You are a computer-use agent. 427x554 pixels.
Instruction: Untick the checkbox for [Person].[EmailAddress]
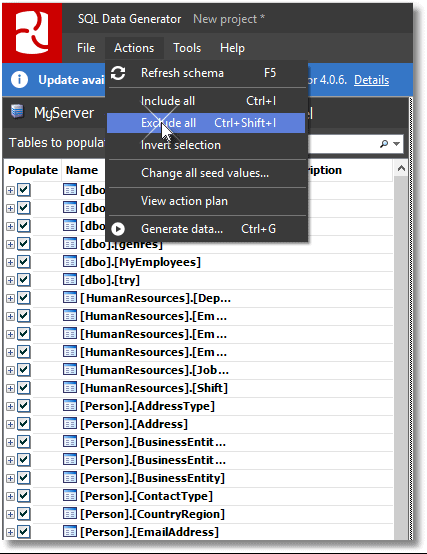coord(24,532)
